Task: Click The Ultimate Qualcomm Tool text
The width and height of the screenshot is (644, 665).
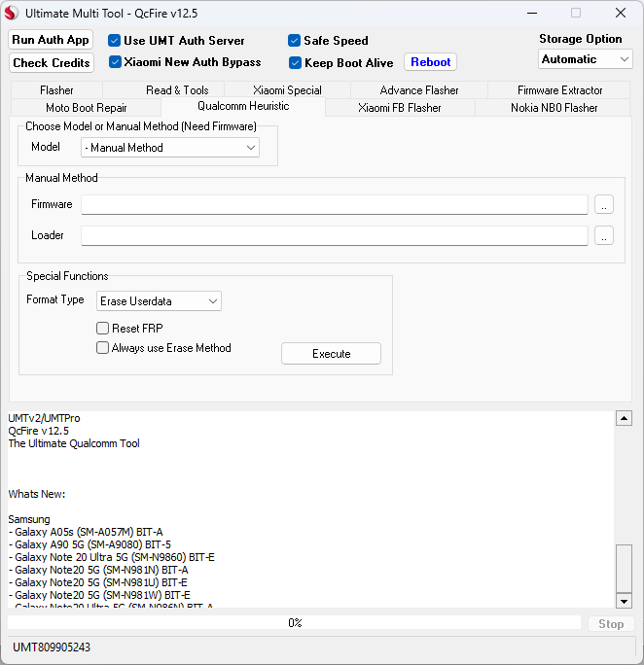Action: pos(74,443)
